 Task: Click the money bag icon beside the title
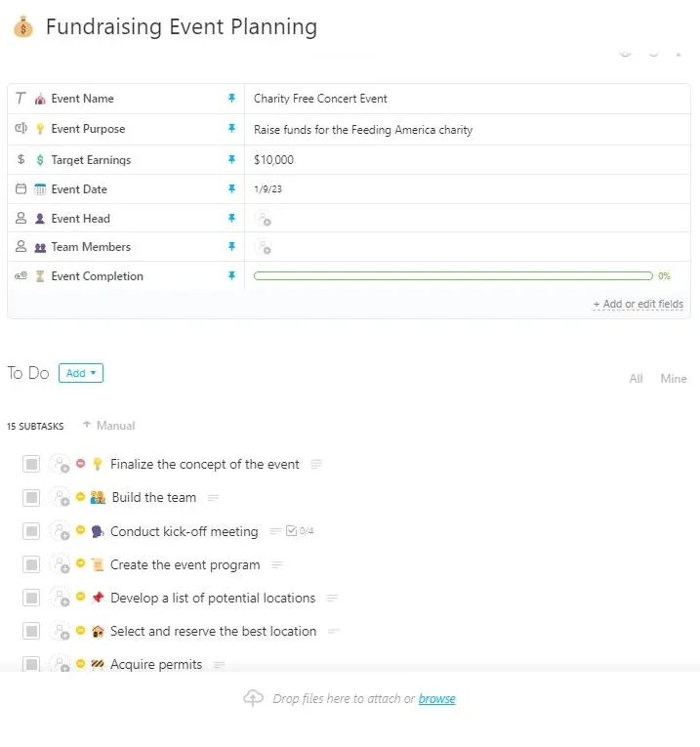[x=22, y=26]
